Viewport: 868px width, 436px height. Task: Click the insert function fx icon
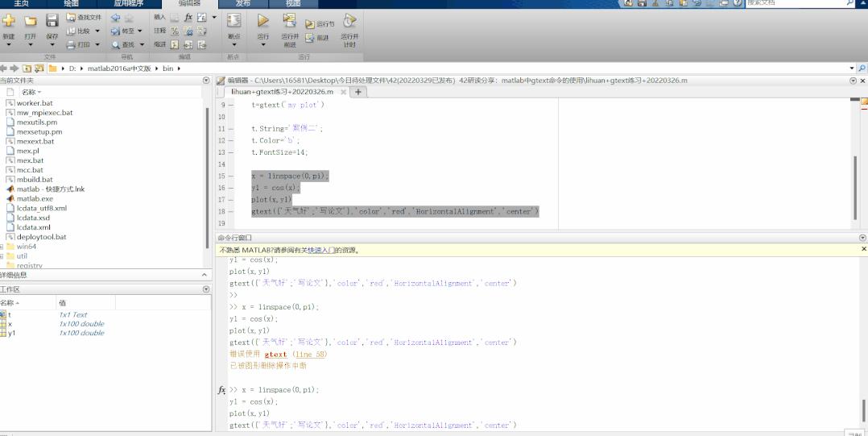pos(188,17)
